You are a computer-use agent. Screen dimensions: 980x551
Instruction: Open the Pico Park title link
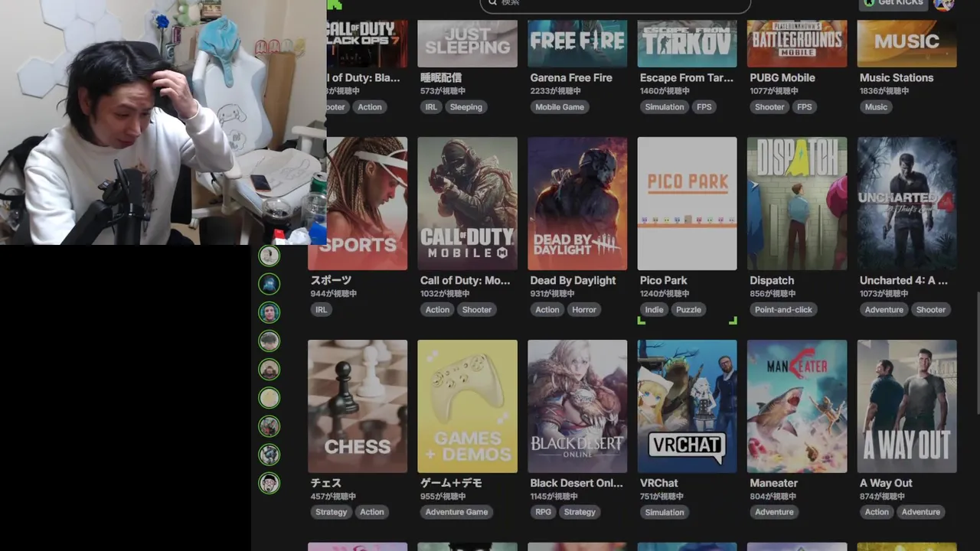click(664, 280)
